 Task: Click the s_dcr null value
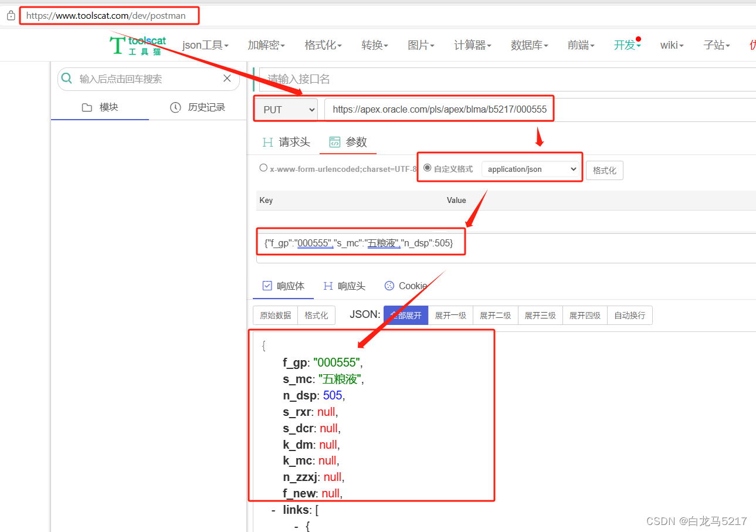coord(328,428)
